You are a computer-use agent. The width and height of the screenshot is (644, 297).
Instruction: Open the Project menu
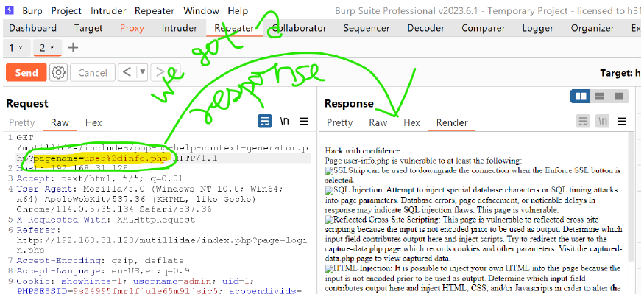[66, 11]
